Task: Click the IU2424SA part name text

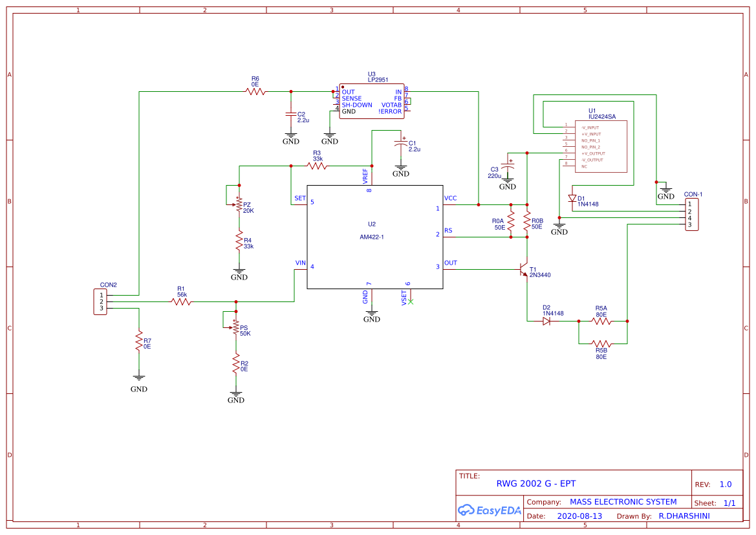Action: [x=602, y=116]
